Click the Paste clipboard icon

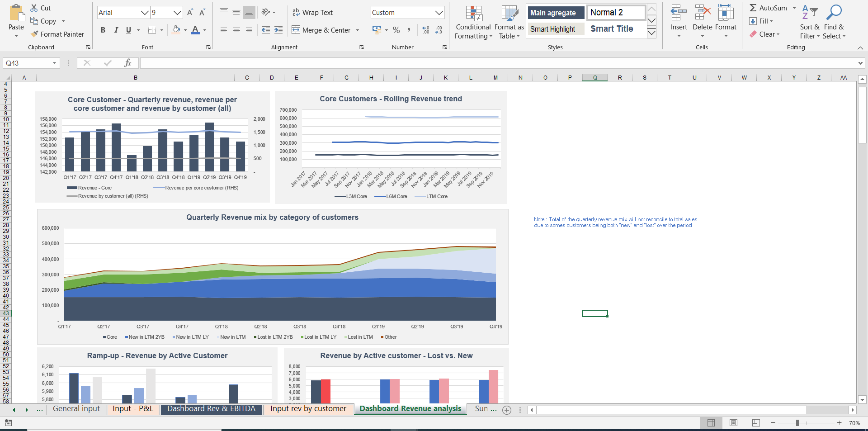click(16, 13)
